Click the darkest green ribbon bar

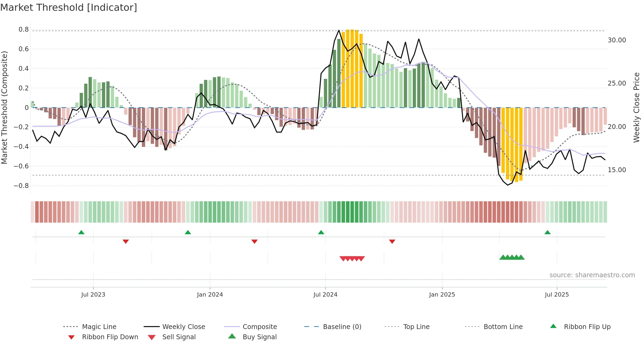(x=348, y=212)
